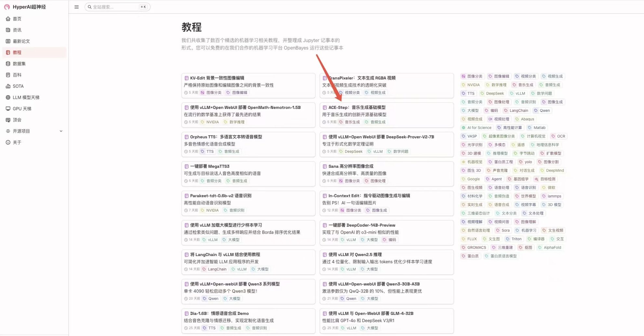Screen dimensions: 644x336
Task: Click the HyperAI logo icon
Action: 7,7
